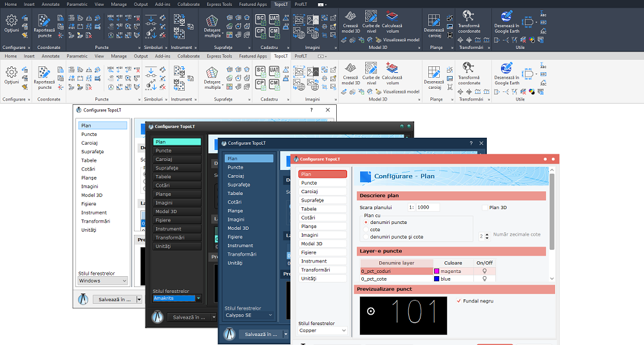Click Raportează puncte in the dark ribbon

click(x=44, y=26)
